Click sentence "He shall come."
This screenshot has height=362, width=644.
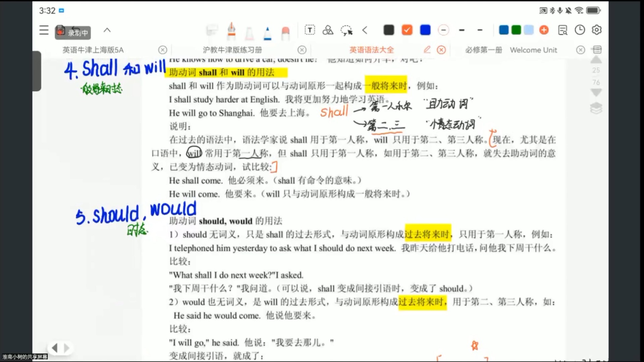[x=196, y=181]
